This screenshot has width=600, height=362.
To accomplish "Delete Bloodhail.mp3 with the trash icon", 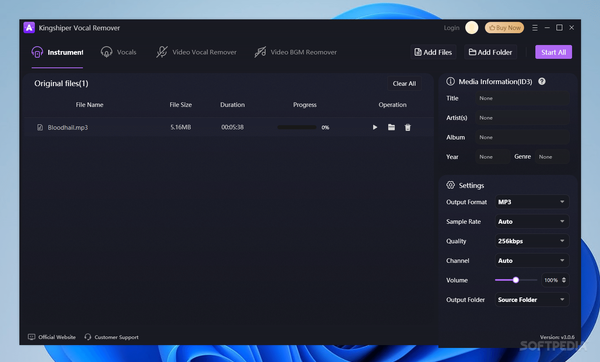I will 408,127.
